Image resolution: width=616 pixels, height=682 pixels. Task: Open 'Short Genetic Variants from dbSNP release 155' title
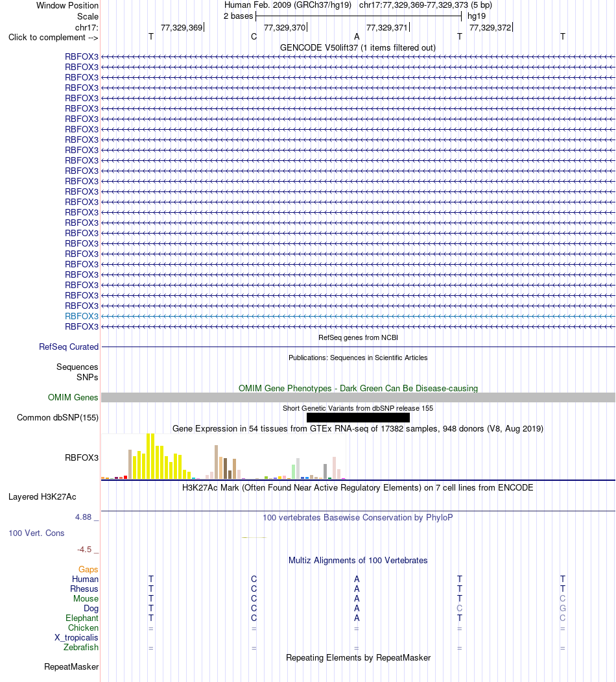[x=358, y=408]
